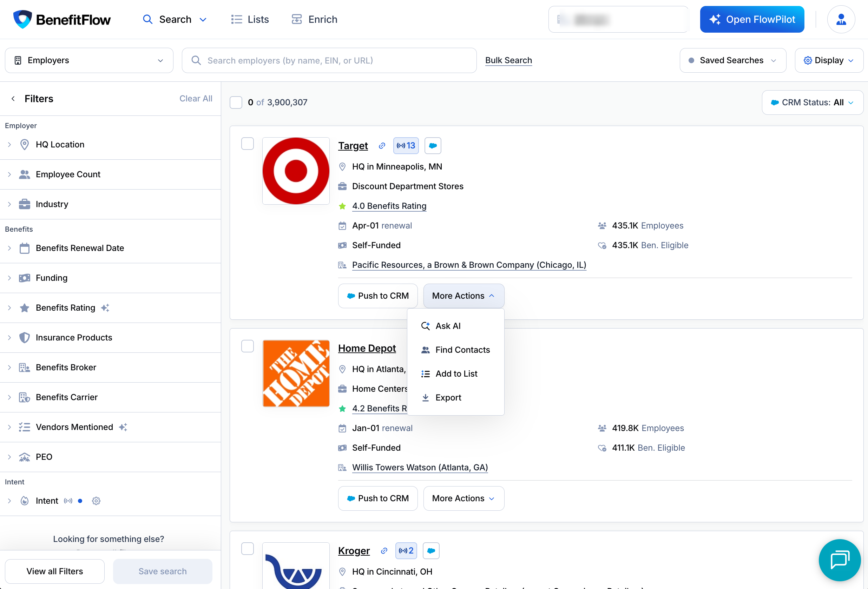The width and height of the screenshot is (868, 589).
Task: Click Kroger's Salesforce cloud icon
Action: click(x=431, y=550)
